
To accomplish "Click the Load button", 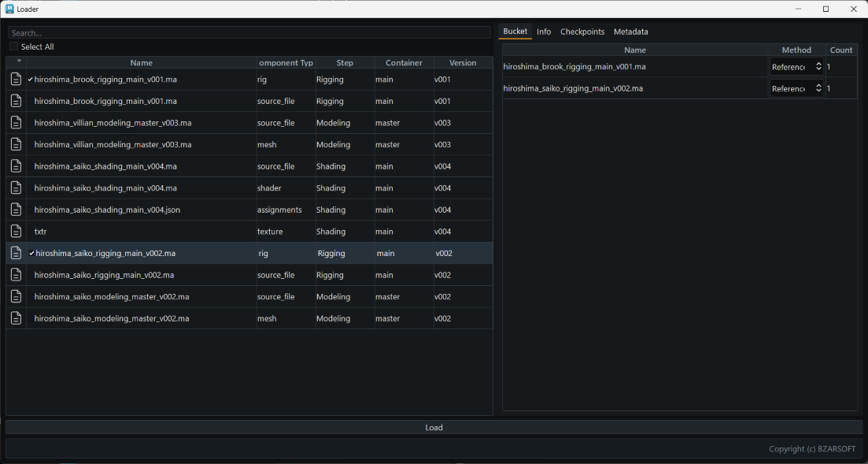I will [x=434, y=428].
